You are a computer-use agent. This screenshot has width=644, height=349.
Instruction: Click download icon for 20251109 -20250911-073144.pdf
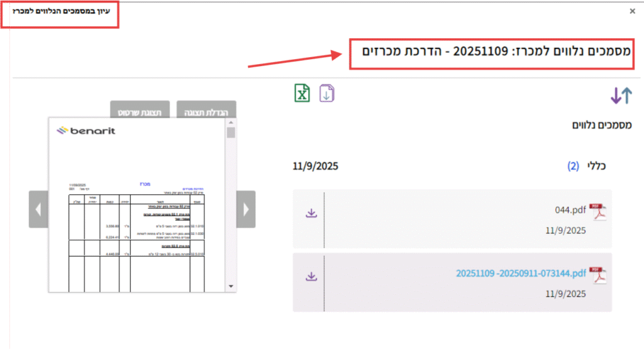click(x=311, y=276)
